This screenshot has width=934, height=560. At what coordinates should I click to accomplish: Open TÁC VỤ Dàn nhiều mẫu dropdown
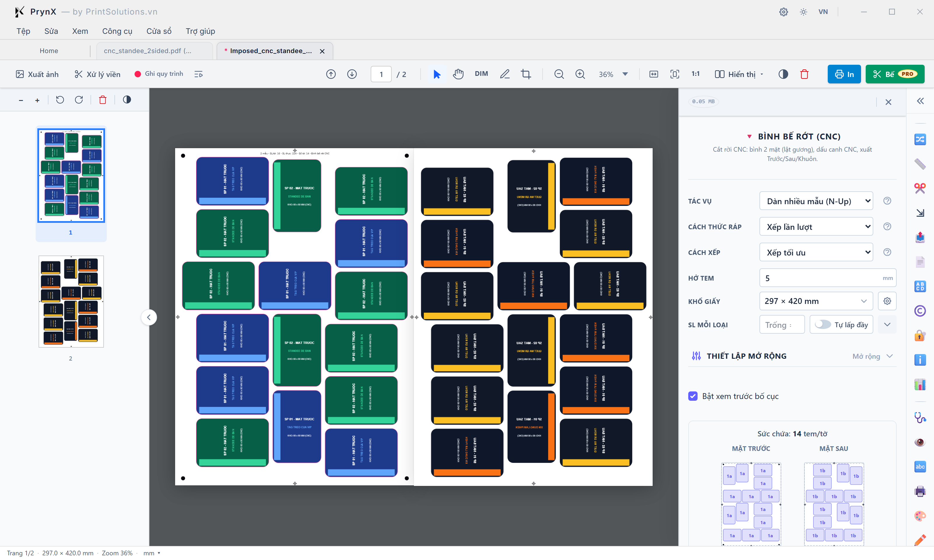tap(816, 201)
